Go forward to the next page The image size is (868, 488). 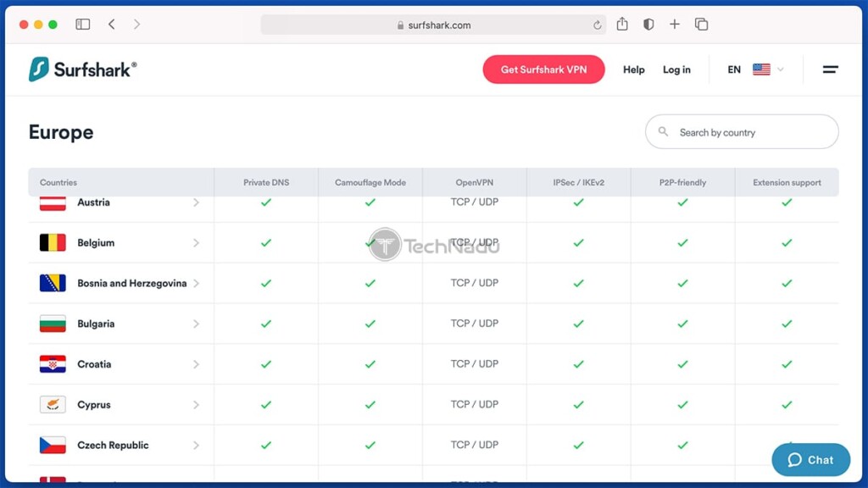point(136,25)
